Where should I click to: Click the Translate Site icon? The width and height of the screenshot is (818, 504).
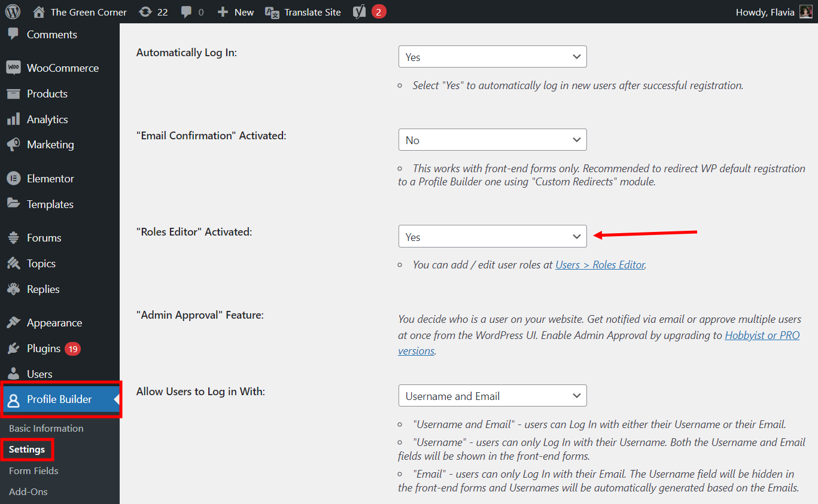[x=272, y=12]
